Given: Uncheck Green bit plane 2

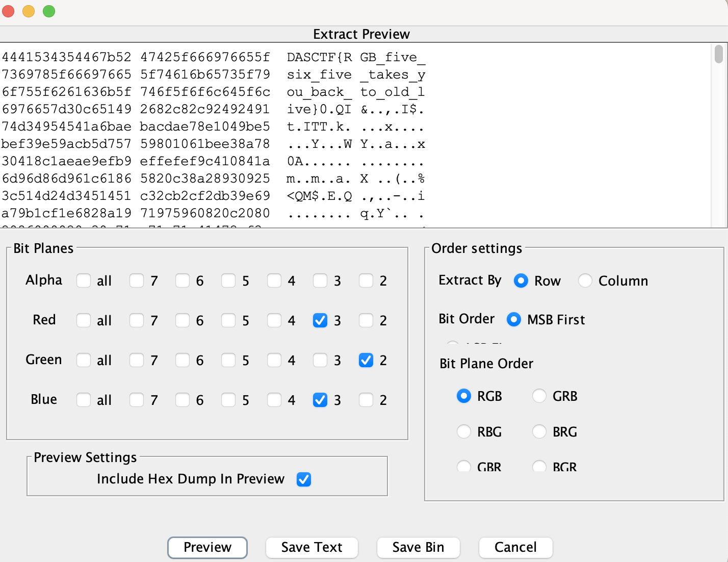Looking at the screenshot, I should [366, 360].
